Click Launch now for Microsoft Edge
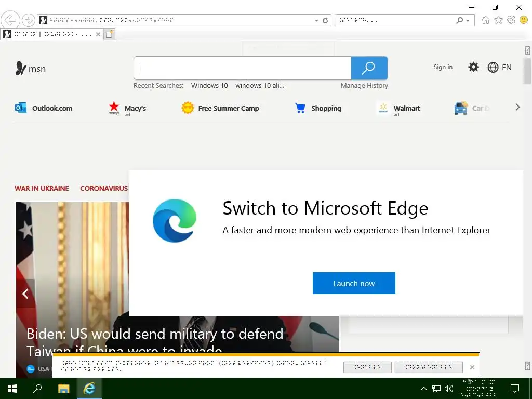 tap(354, 283)
